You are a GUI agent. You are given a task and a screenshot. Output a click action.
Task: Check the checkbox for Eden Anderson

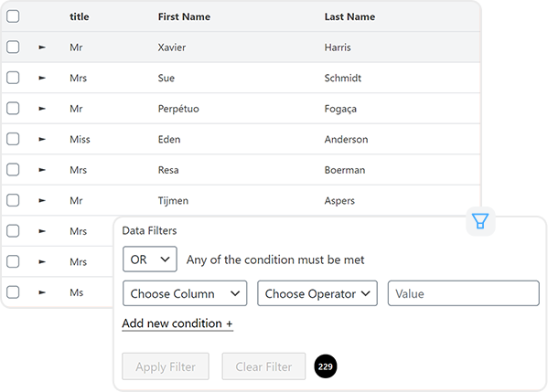click(13, 139)
